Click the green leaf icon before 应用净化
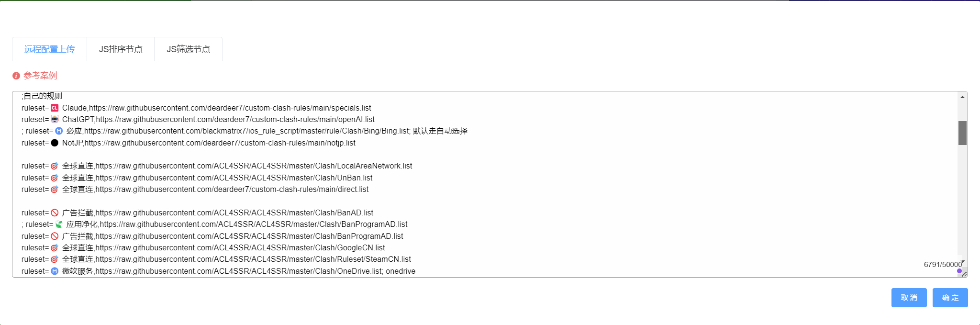980x325 pixels. coord(59,224)
